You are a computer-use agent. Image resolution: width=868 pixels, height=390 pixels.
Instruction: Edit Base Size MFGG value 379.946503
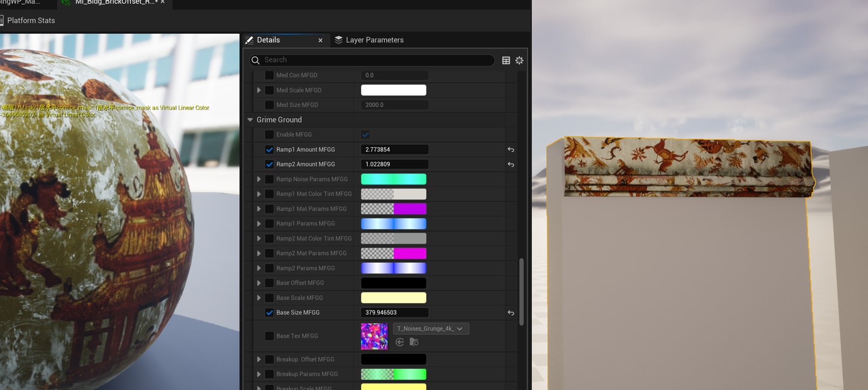(x=395, y=313)
